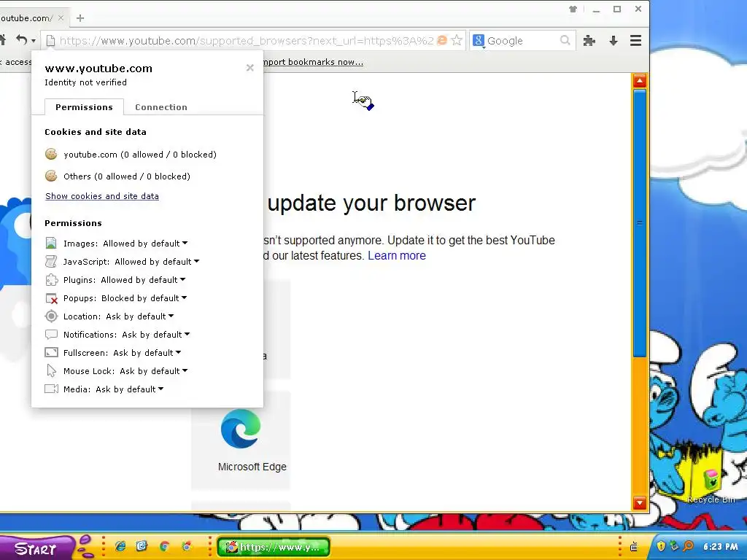The height and width of the screenshot is (560, 747).
Task: Click the 'Identity not verified' text
Action: click(x=86, y=82)
